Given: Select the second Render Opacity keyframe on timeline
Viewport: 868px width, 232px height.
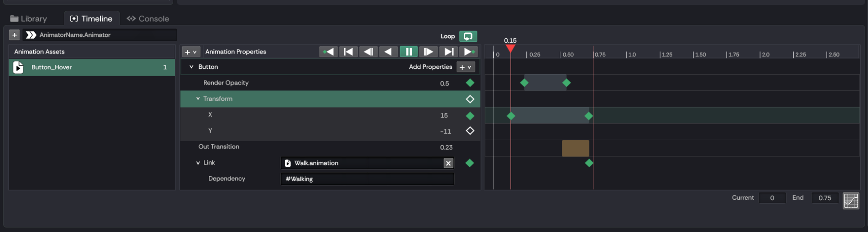Looking at the screenshot, I should [x=567, y=83].
